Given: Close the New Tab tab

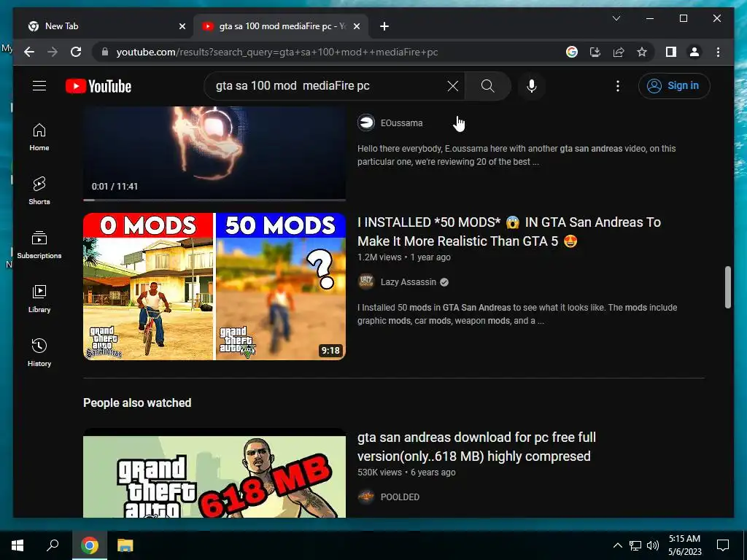Looking at the screenshot, I should pyautogui.click(x=182, y=27).
